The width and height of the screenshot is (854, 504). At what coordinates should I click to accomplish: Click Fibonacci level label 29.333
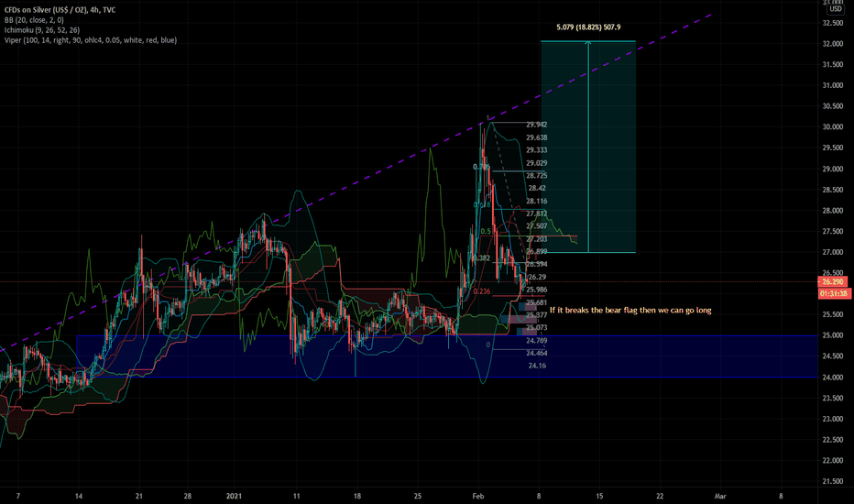[536, 150]
